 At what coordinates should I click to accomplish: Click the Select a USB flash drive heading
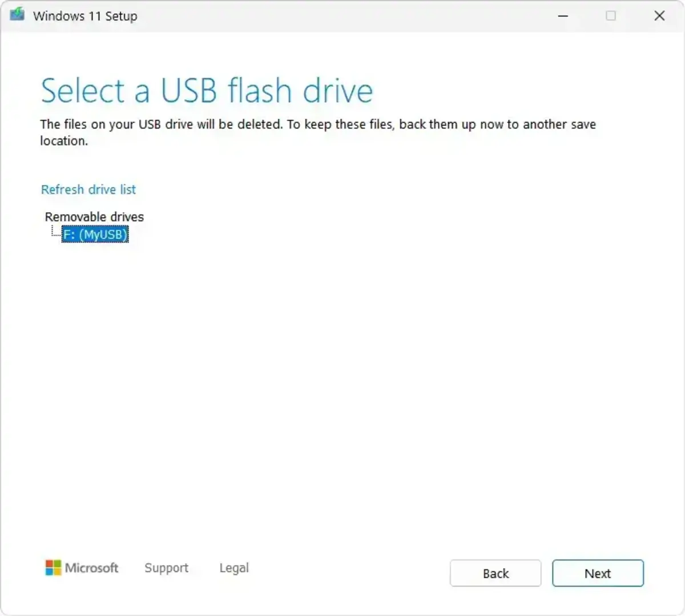(x=207, y=90)
